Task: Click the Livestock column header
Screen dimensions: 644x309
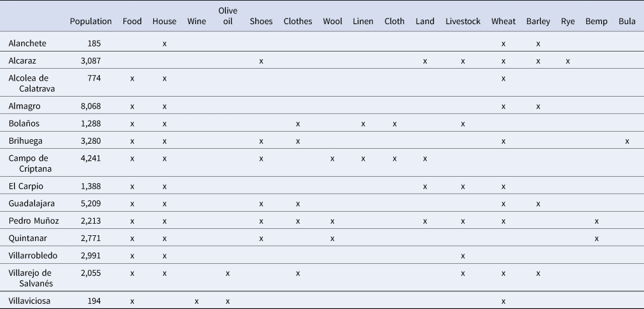Action: tap(463, 22)
